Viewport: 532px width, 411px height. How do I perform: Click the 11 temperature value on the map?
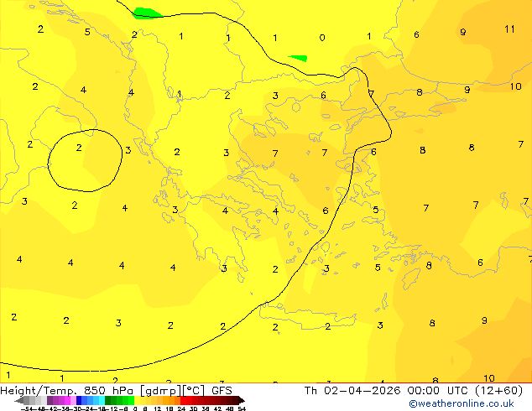click(x=509, y=29)
